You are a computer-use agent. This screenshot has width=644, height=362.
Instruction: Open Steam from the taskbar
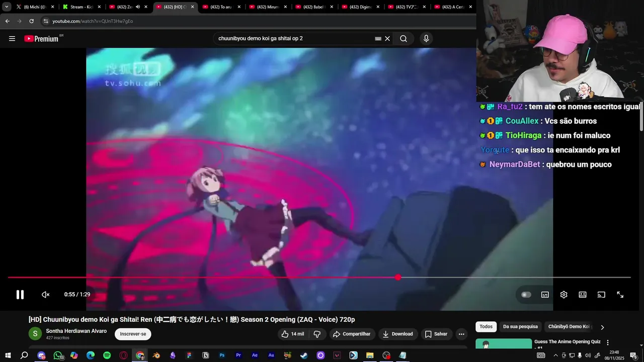pyautogui.click(x=304, y=355)
